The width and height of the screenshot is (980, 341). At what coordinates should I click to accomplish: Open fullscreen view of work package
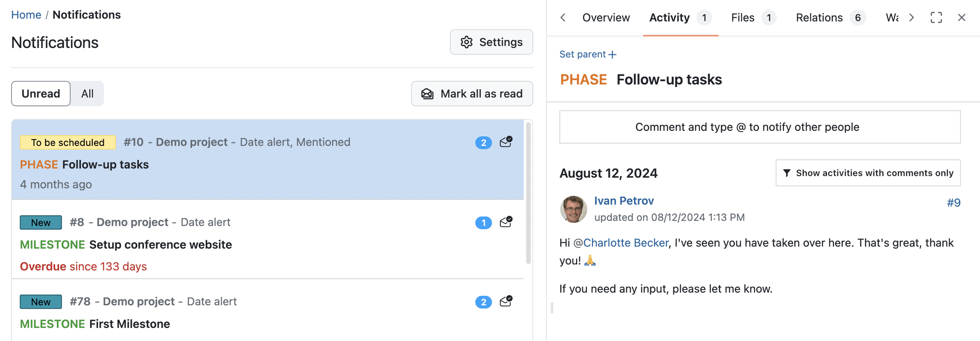click(x=936, y=18)
